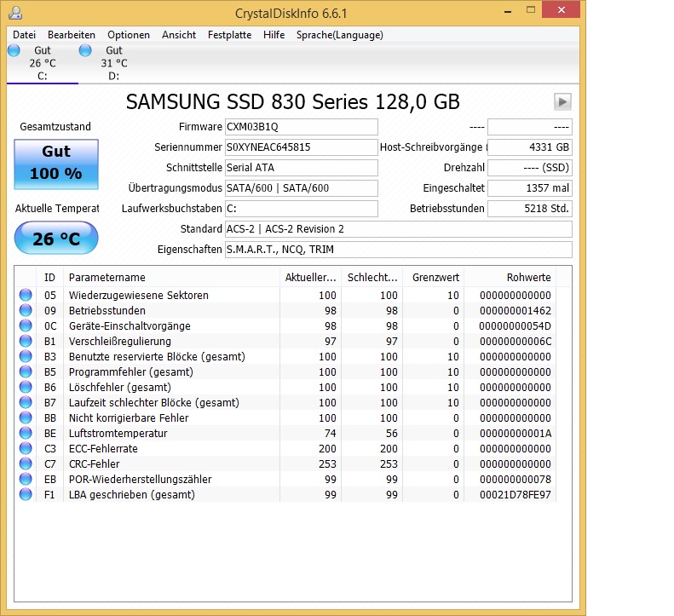
Task: Go to next disk with arrow button
Action: [562, 102]
